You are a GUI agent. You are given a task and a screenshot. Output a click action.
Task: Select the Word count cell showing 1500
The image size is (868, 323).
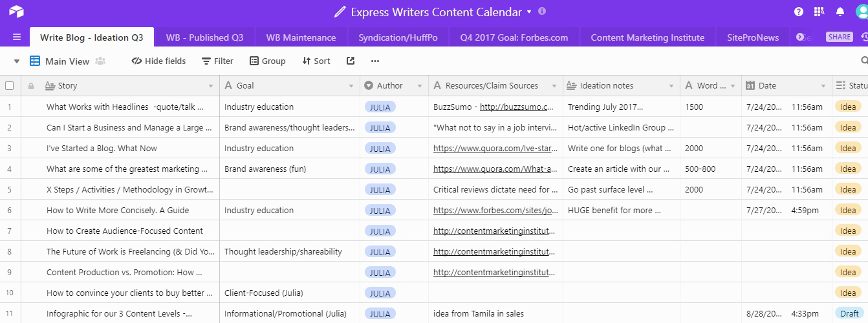pos(710,107)
